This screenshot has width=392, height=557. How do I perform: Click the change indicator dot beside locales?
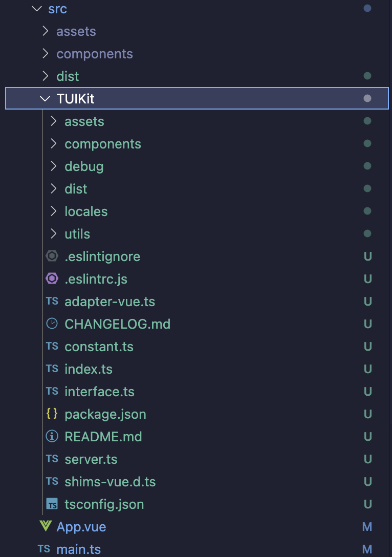(x=367, y=211)
